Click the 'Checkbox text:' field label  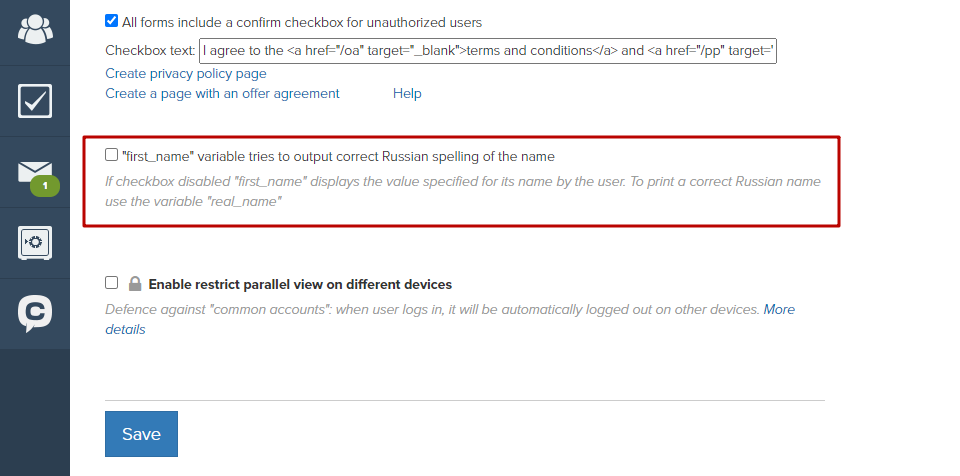tap(150, 50)
